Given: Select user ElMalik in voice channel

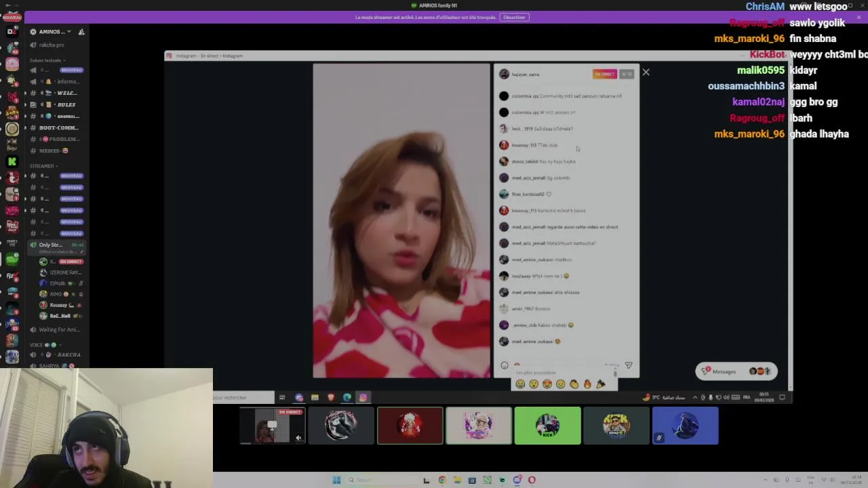Looking at the screenshot, I should (60, 283).
